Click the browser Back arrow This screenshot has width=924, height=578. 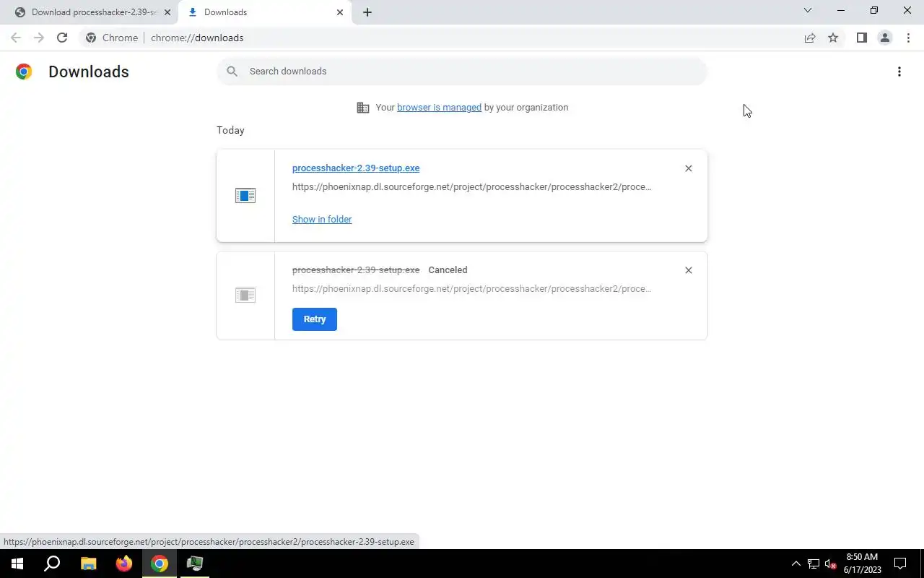pos(16,38)
